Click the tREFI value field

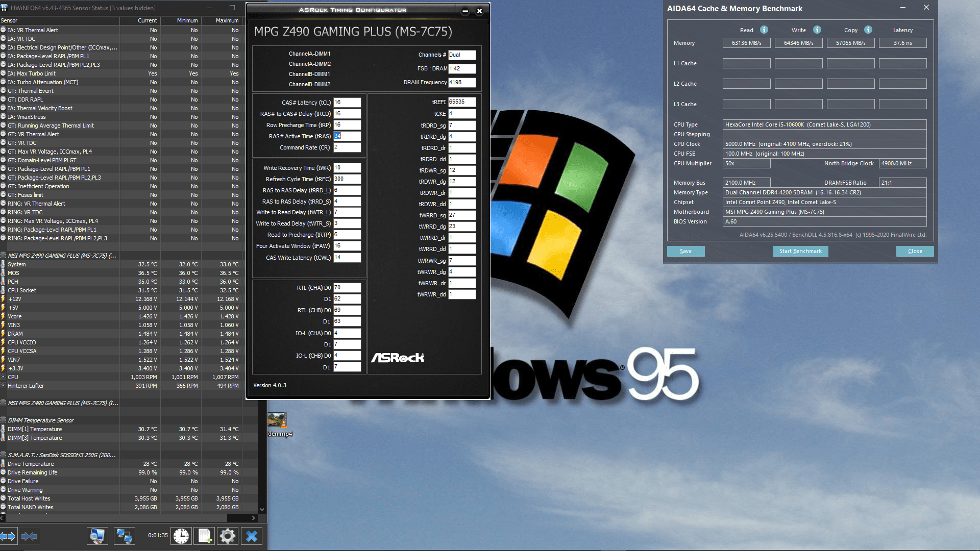coord(461,102)
